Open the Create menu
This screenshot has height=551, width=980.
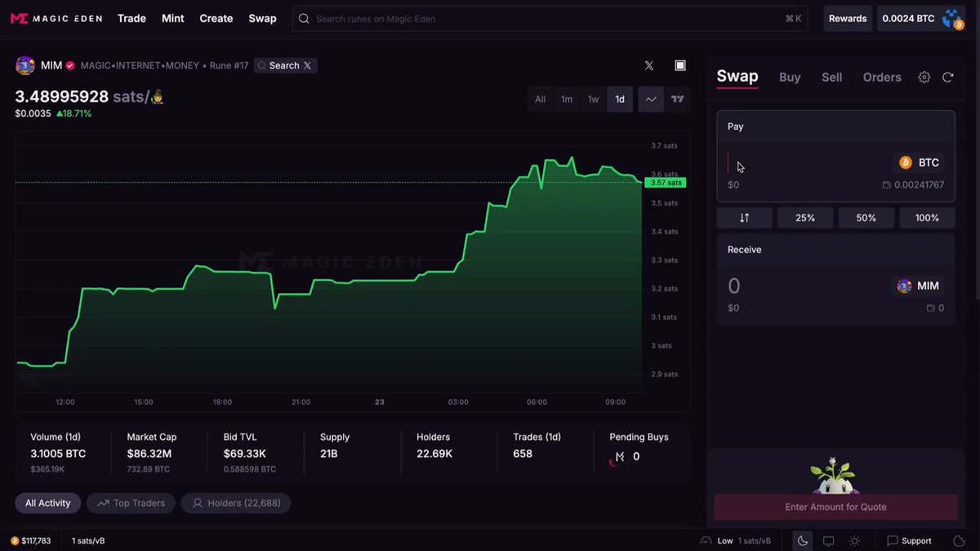pos(216,18)
